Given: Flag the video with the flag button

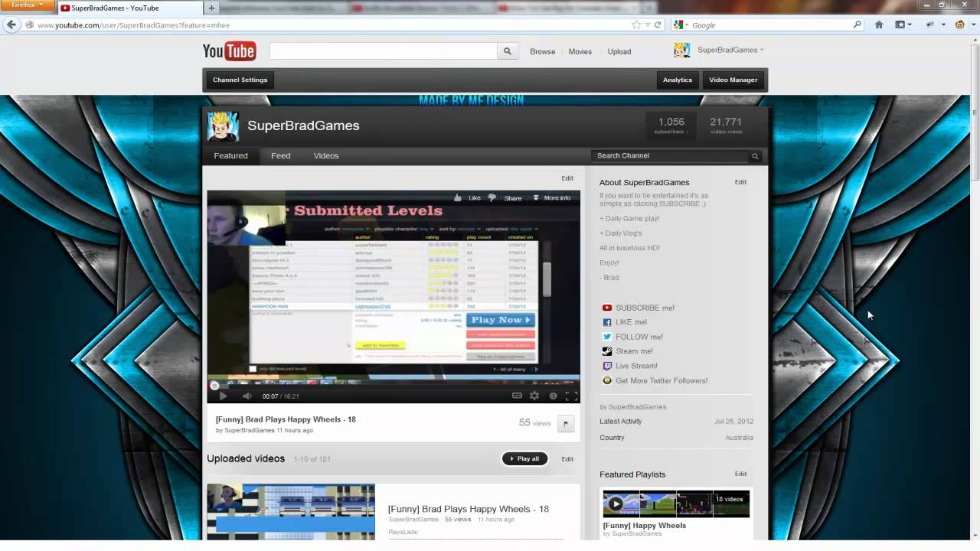Looking at the screenshot, I should point(566,424).
